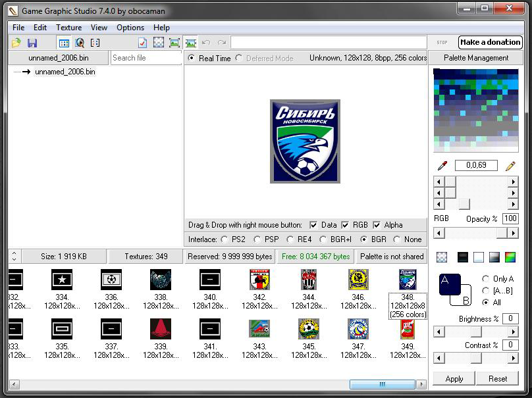Viewport: 532px width, 398px height.
Task: Click the Opacity slider thumb
Action: pos(502,233)
